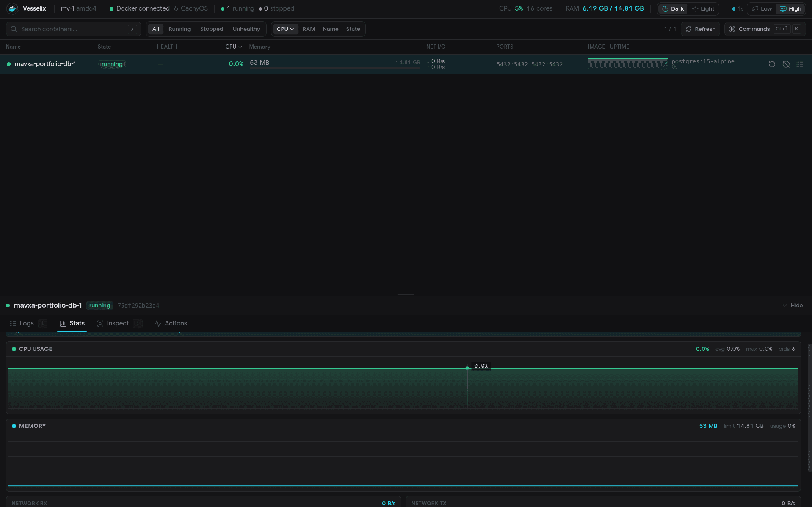Click the HEALTH column header
Image resolution: width=812 pixels, height=507 pixels.
pos(167,47)
